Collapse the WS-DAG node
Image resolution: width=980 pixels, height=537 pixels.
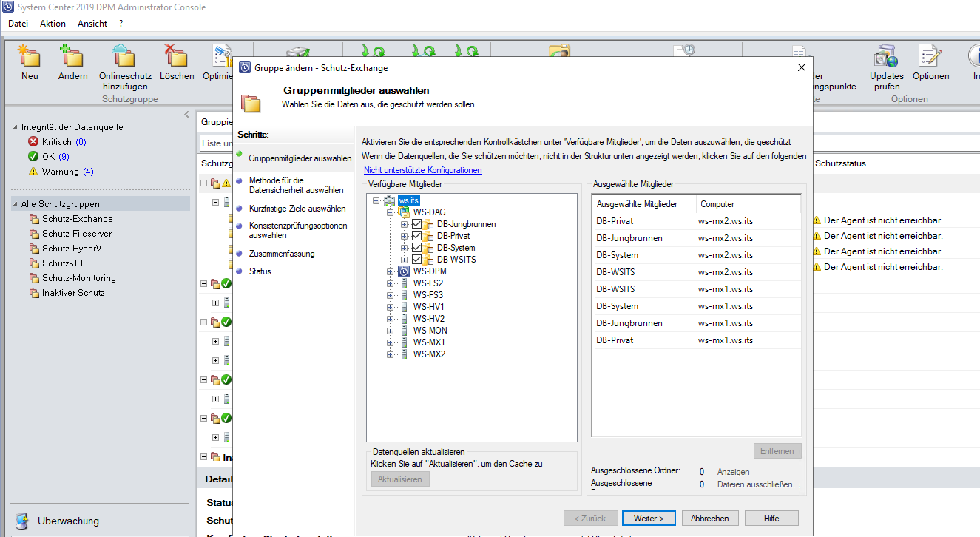(x=391, y=212)
